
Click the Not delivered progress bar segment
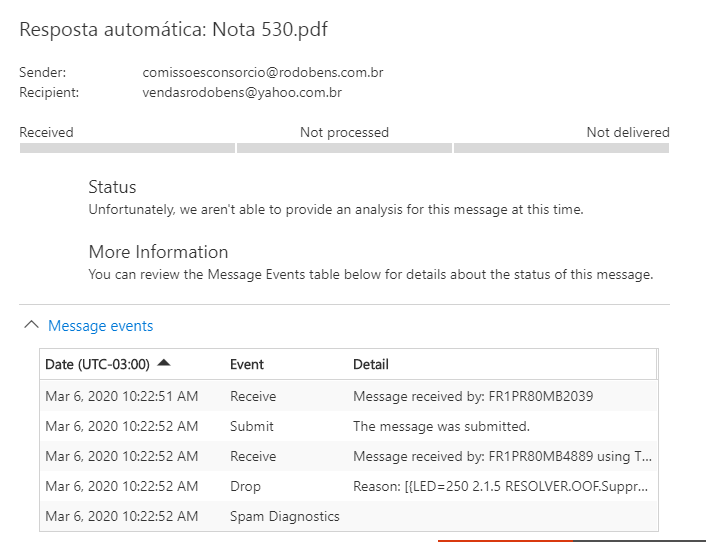561,148
